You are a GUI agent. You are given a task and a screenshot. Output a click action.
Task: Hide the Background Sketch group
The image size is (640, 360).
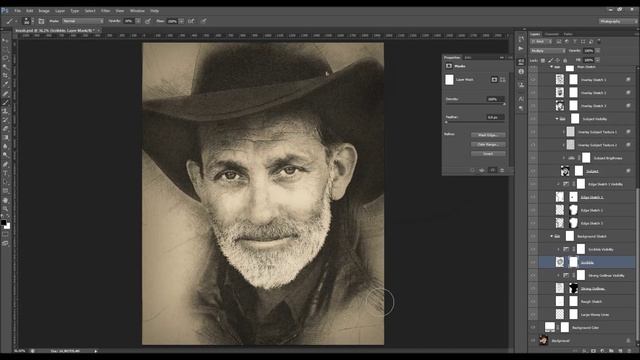pos(533,236)
